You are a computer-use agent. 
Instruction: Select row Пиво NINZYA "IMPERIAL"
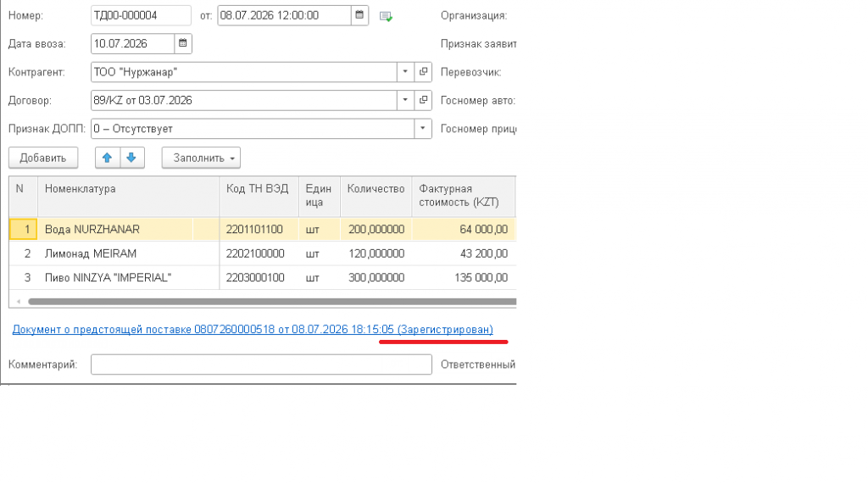[x=263, y=277]
